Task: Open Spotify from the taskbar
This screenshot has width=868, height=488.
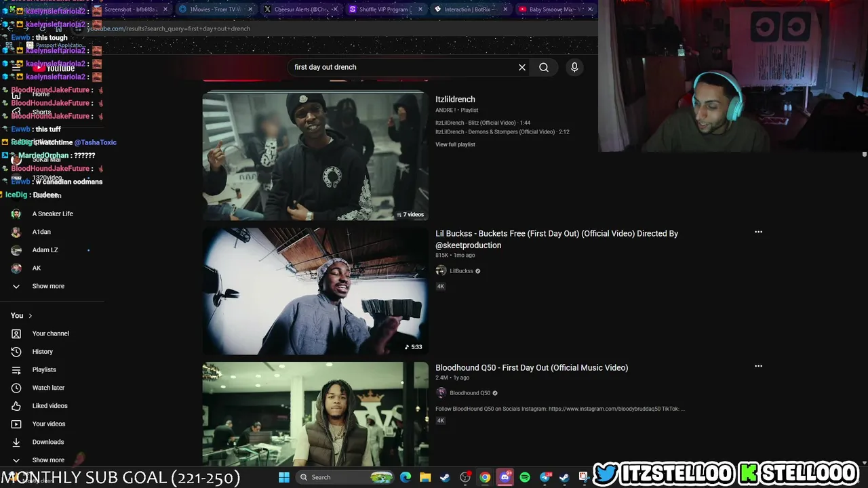Action: [525, 477]
